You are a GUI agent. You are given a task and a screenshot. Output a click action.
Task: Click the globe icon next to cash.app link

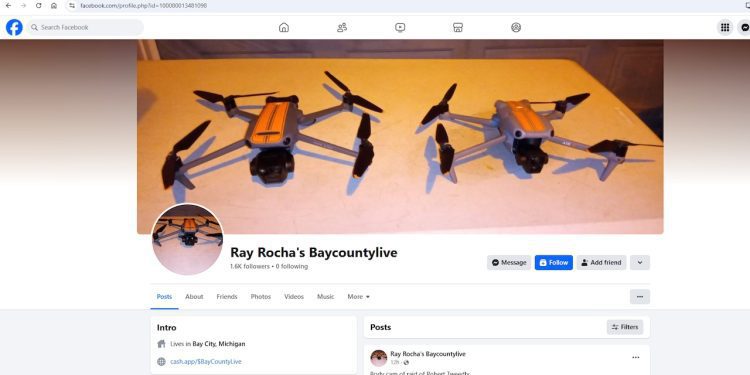(161, 362)
